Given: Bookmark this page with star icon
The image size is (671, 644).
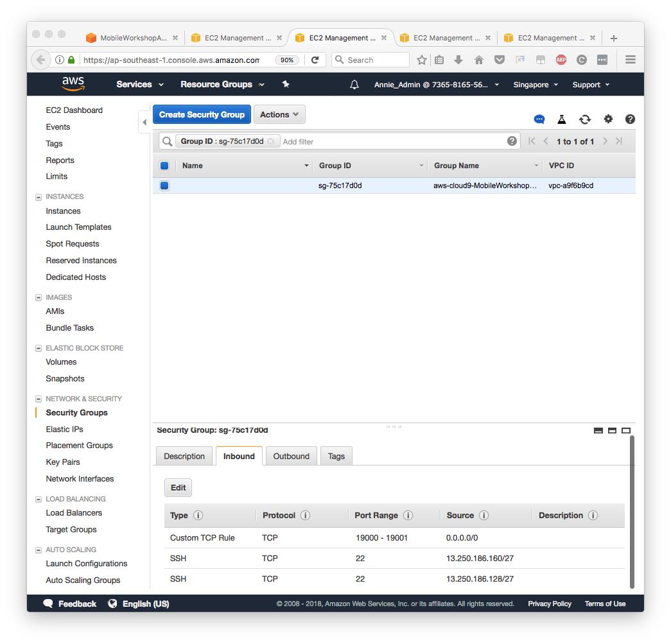Looking at the screenshot, I should click(421, 60).
